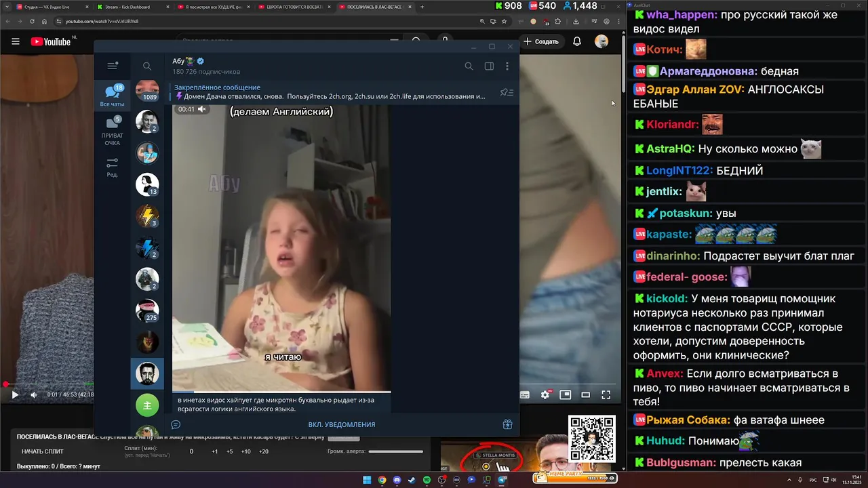This screenshot has height=488, width=868.
Task: Adjust 'Громк. алерта' volume slider
Action: click(x=396, y=451)
